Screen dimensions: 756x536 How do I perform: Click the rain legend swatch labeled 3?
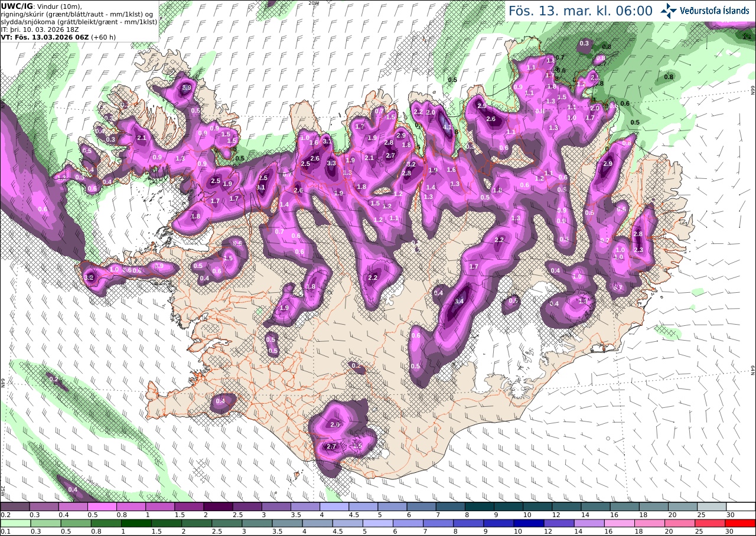[x=257, y=523]
